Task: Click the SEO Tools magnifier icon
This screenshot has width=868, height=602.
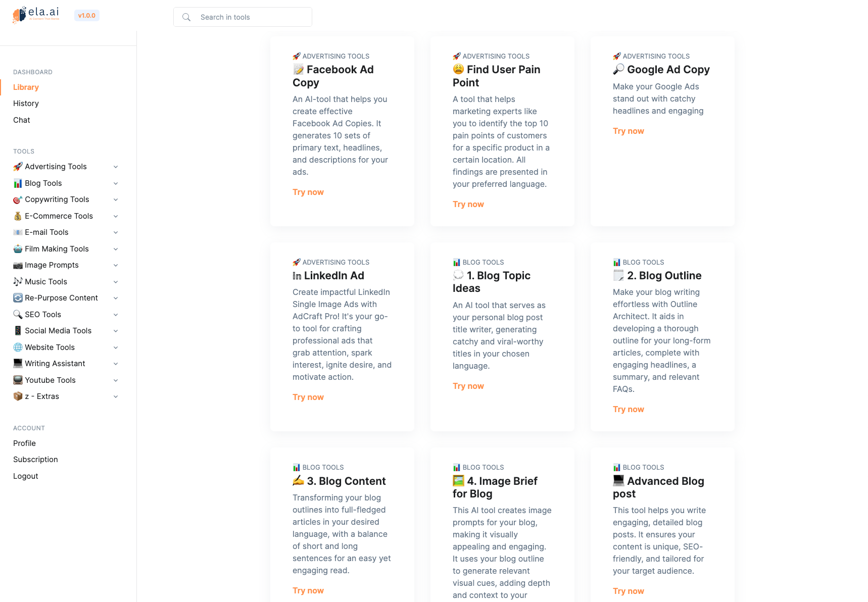Action: (18, 315)
